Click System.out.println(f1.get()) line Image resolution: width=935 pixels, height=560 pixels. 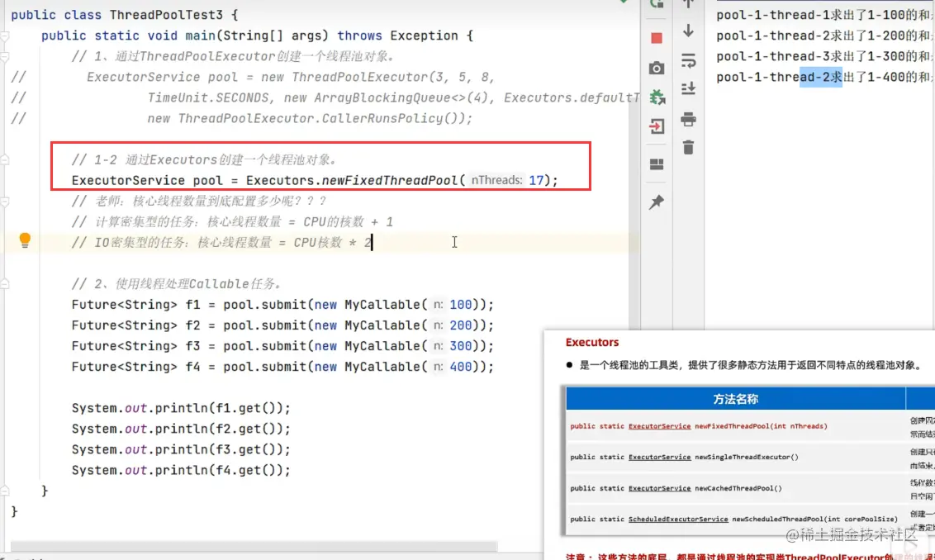(181, 409)
